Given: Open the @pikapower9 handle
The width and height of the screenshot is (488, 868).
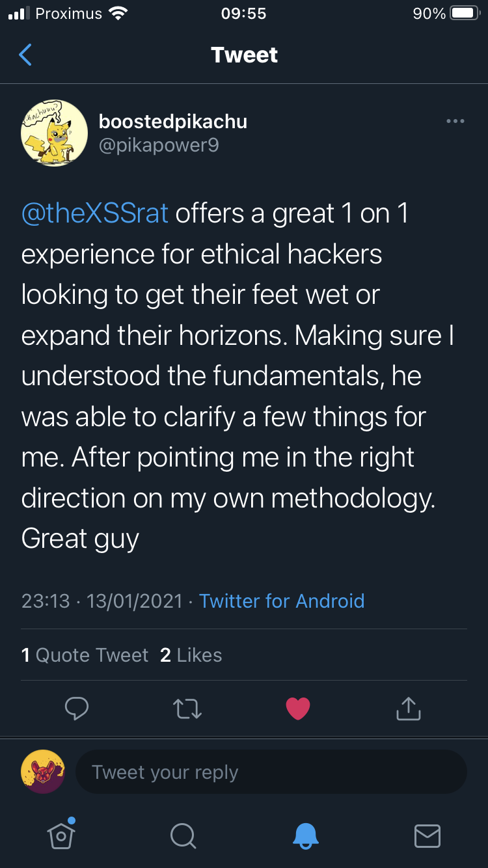Looking at the screenshot, I should point(158,144).
